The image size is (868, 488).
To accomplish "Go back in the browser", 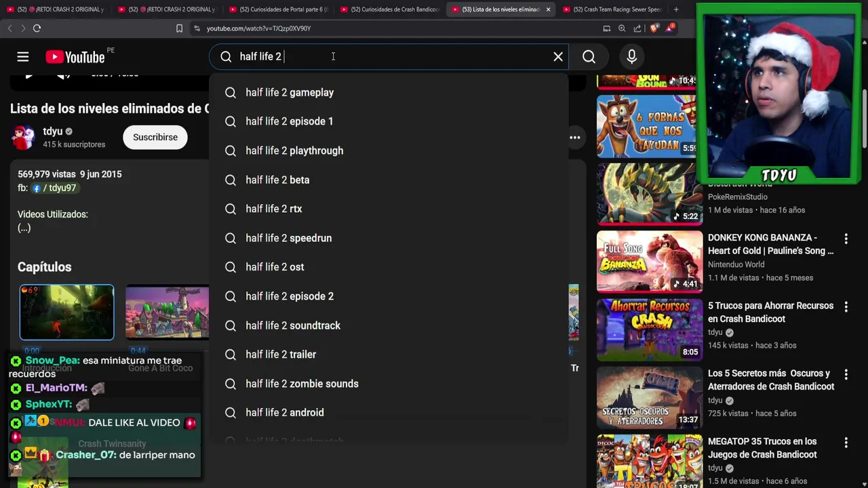I will (x=10, y=28).
